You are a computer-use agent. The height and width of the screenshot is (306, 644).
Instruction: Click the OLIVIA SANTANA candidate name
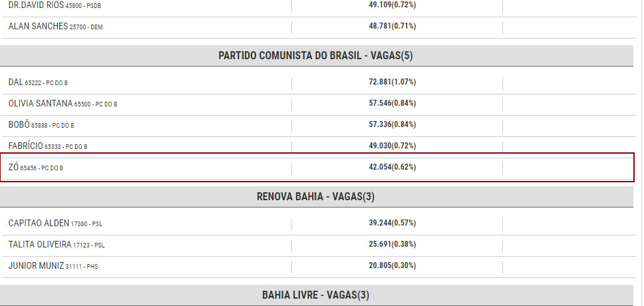(x=40, y=103)
